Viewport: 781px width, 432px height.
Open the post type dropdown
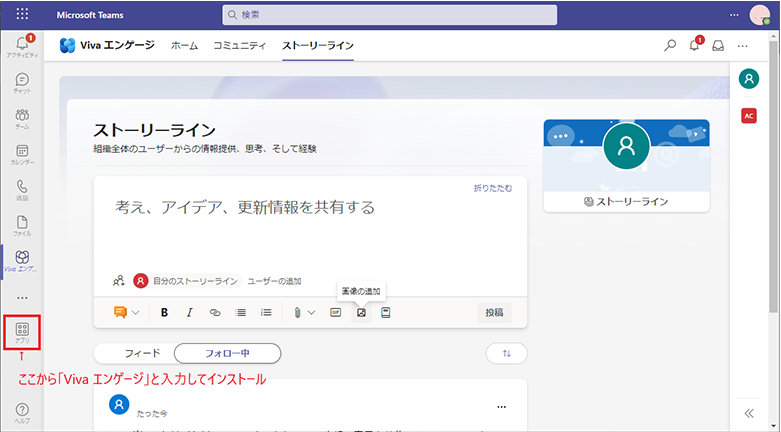tap(126, 312)
